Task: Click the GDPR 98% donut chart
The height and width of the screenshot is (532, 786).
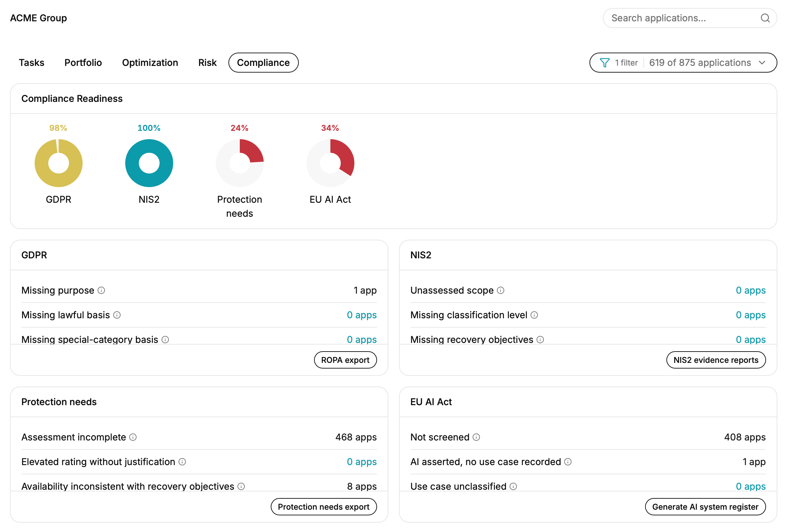Action: (x=59, y=163)
